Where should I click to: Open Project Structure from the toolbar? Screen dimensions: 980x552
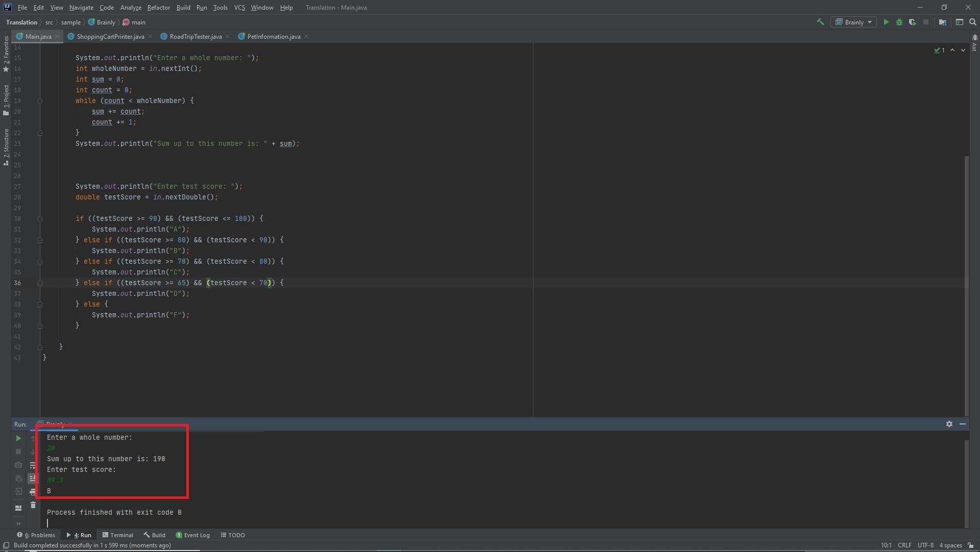[x=943, y=22]
